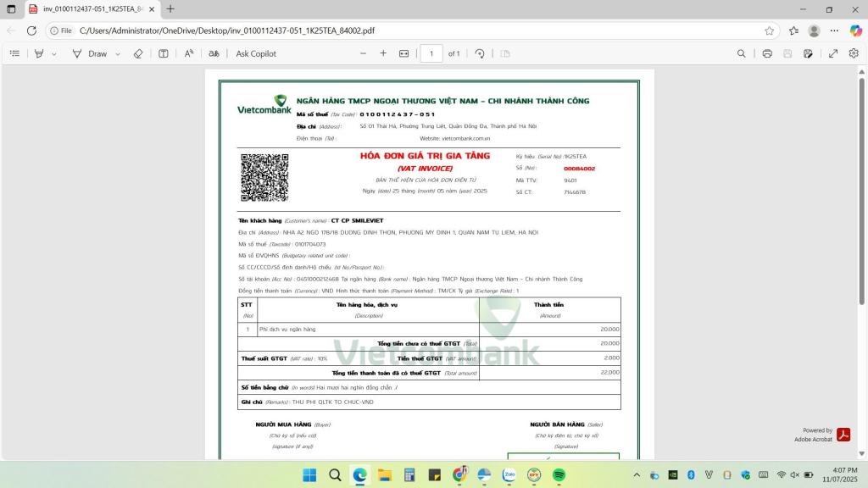Open Edge Settings and more menu
868x488 pixels.
(834, 30)
